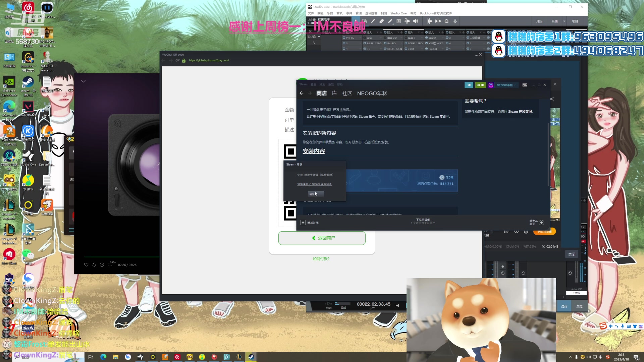Seek on the music player progress bar
Screen dimensions: 644x362
pos(121,257)
